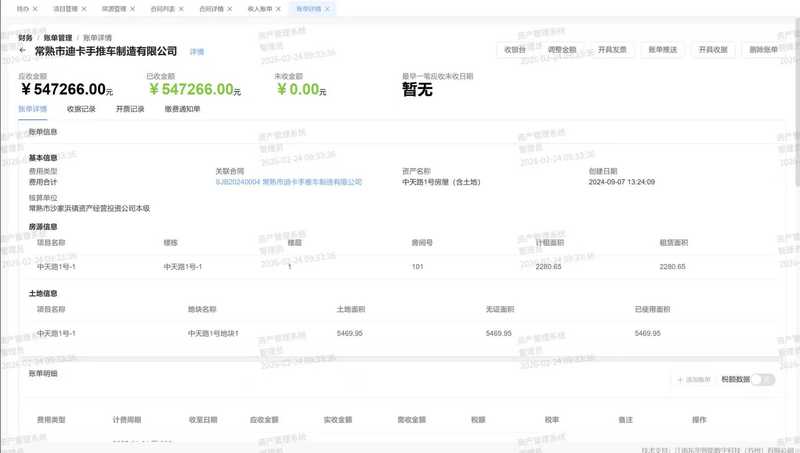Close the 项目管理 tab using its X icon
800x453 pixels.
coord(85,8)
